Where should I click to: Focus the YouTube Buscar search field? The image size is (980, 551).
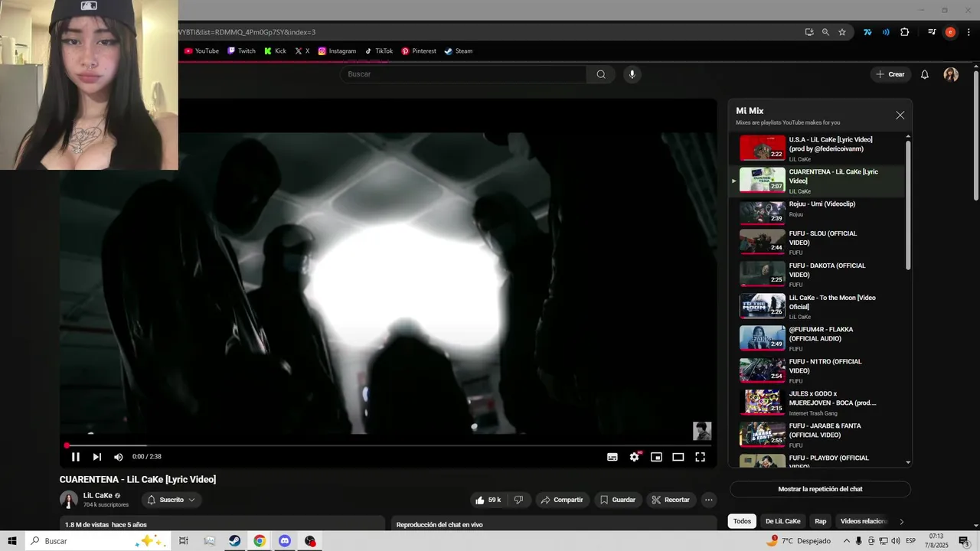coord(463,74)
